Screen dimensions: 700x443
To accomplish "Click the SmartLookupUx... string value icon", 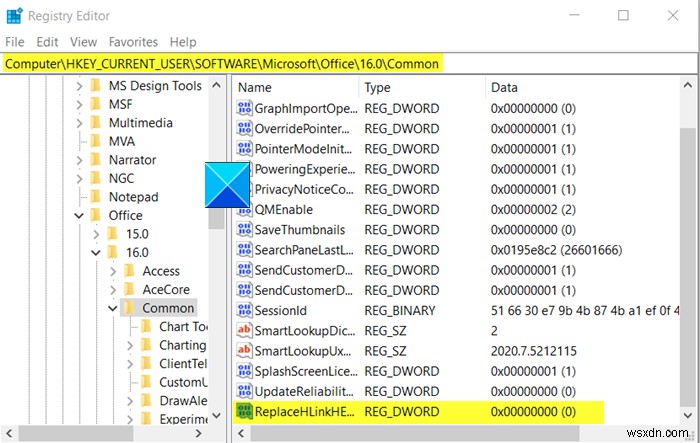I will coord(244,351).
